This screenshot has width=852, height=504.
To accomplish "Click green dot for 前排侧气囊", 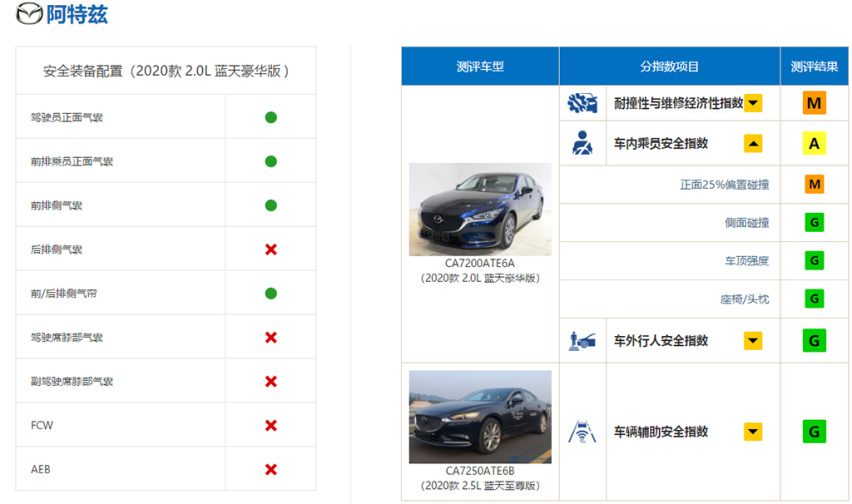I will point(271,205).
